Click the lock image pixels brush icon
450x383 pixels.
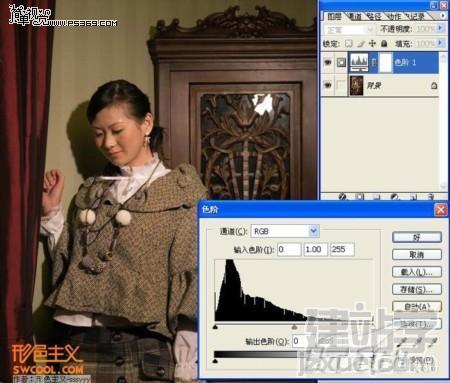[x=361, y=43]
